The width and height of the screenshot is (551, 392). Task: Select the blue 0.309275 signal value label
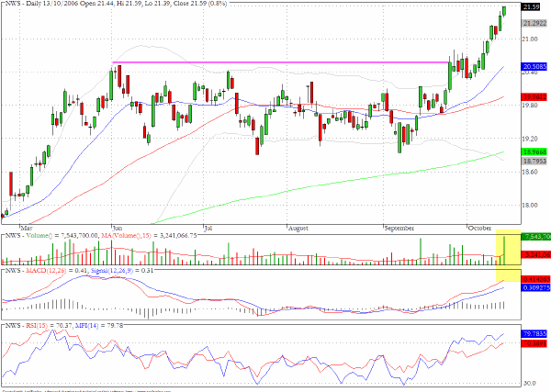click(x=536, y=287)
